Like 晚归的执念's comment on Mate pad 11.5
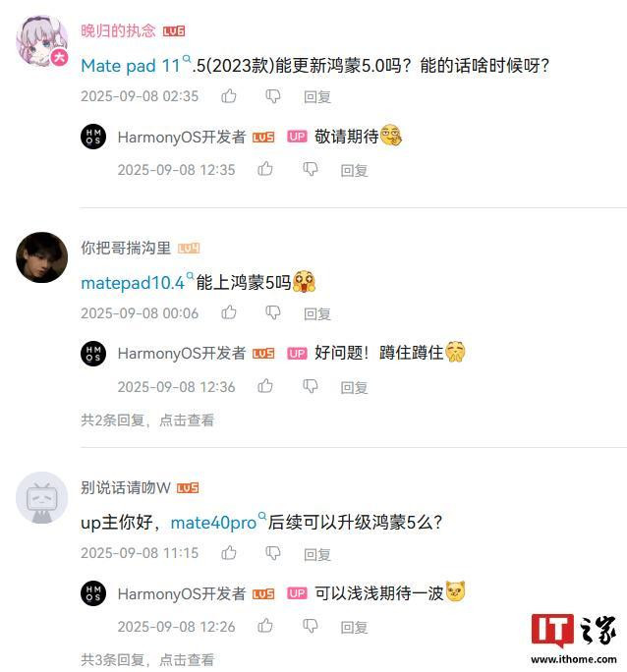 pos(229,96)
